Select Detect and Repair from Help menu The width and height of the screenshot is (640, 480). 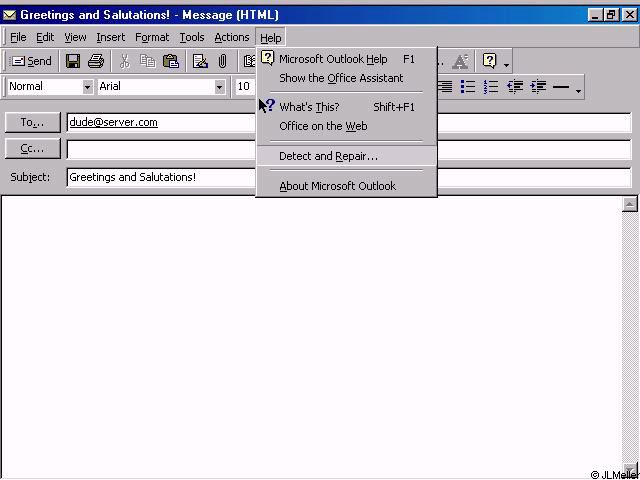click(328, 156)
